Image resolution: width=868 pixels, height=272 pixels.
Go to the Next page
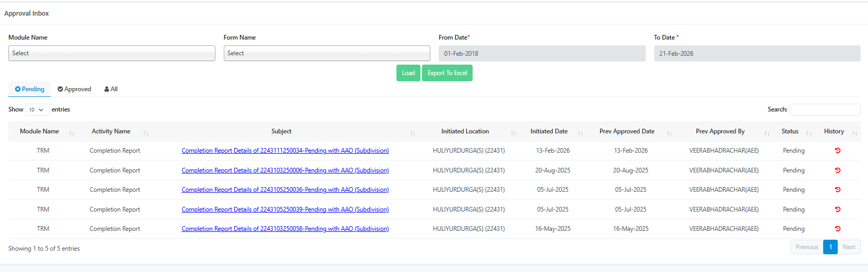click(x=849, y=247)
